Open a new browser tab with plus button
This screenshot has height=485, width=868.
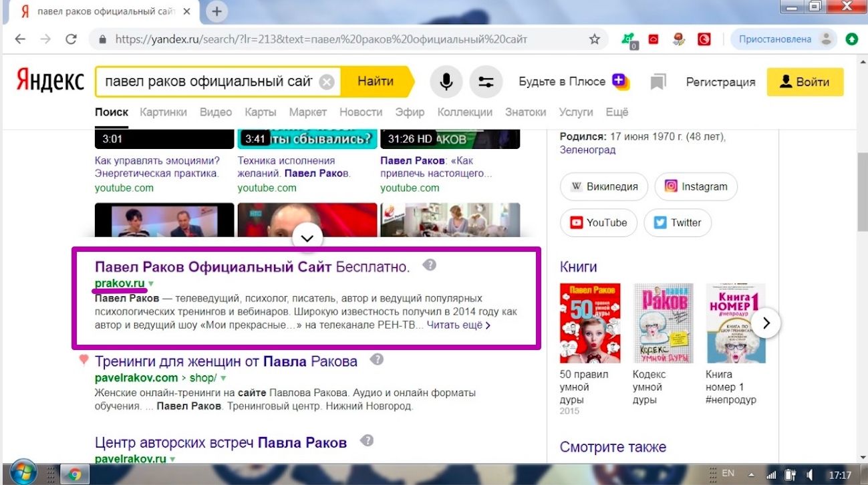point(216,11)
